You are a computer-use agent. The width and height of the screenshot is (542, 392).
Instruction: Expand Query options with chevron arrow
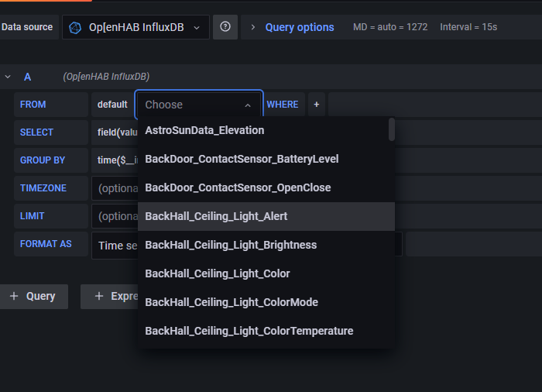point(252,27)
